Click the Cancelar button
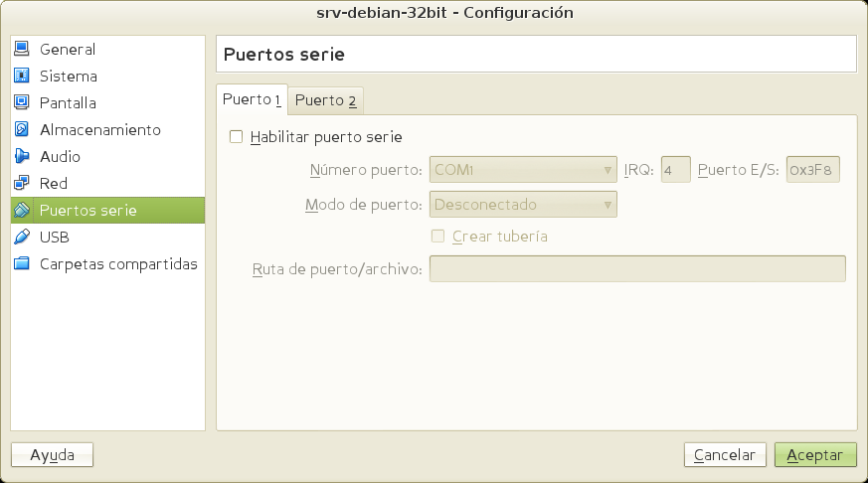Viewport: 868px width, 483px height. 725,454
